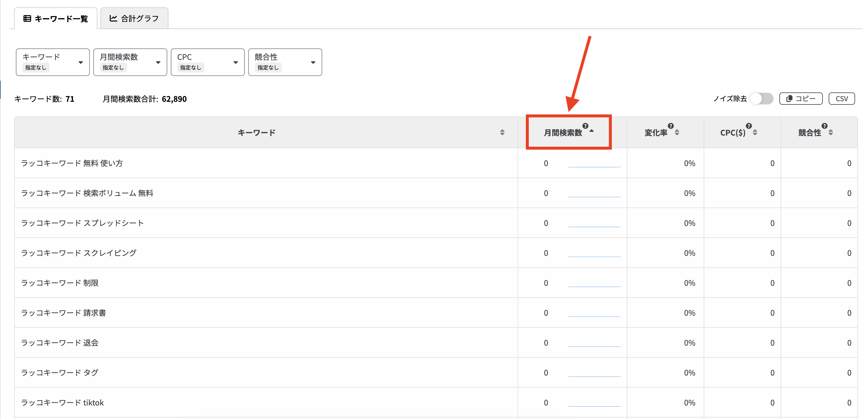Viewport: 868px width, 419px height.
Task: Expand the CPC filter dropdown
Action: [x=207, y=62]
